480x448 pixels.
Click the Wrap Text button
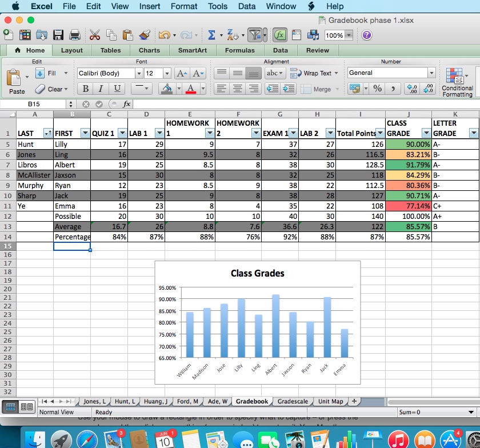(313, 73)
